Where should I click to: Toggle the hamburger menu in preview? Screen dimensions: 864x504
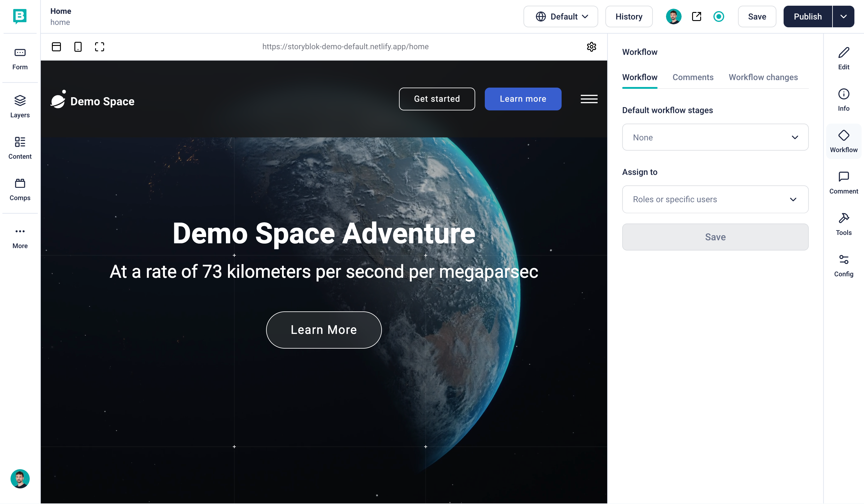(x=589, y=99)
